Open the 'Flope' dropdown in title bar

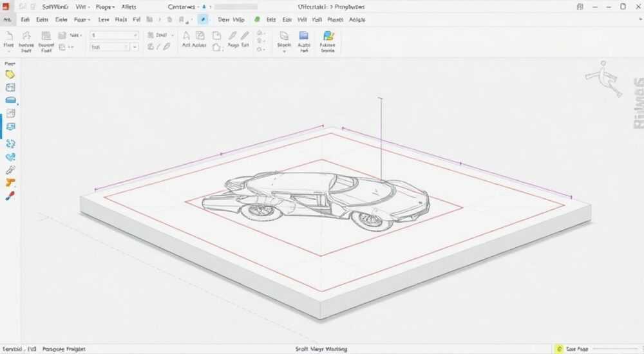click(105, 7)
